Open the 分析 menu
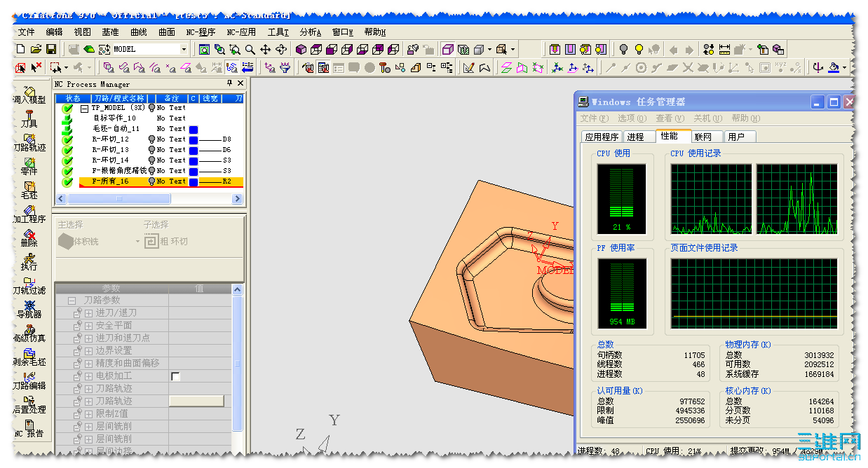 coord(310,32)
